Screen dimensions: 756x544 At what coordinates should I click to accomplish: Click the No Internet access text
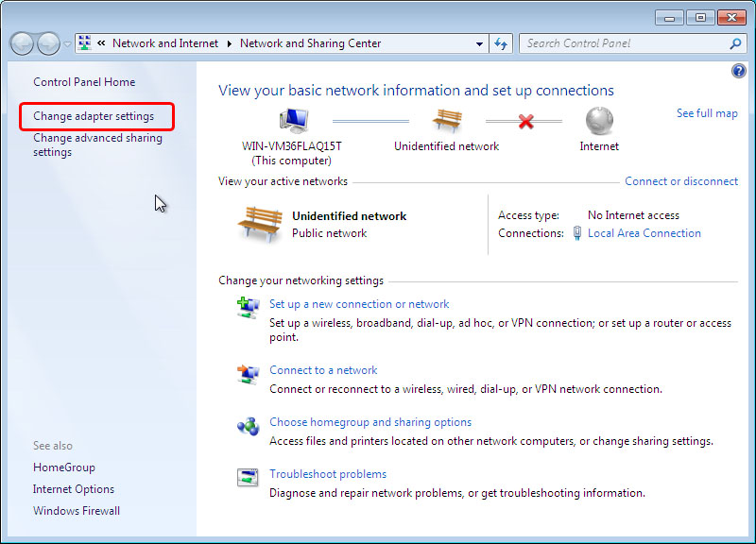[633, 215]
